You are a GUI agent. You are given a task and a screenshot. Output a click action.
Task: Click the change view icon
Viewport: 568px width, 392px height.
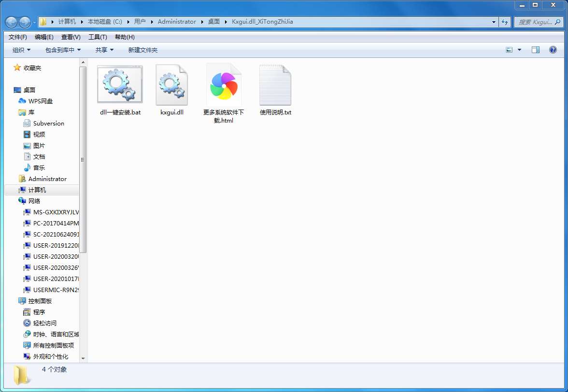[x=509, y=50]
